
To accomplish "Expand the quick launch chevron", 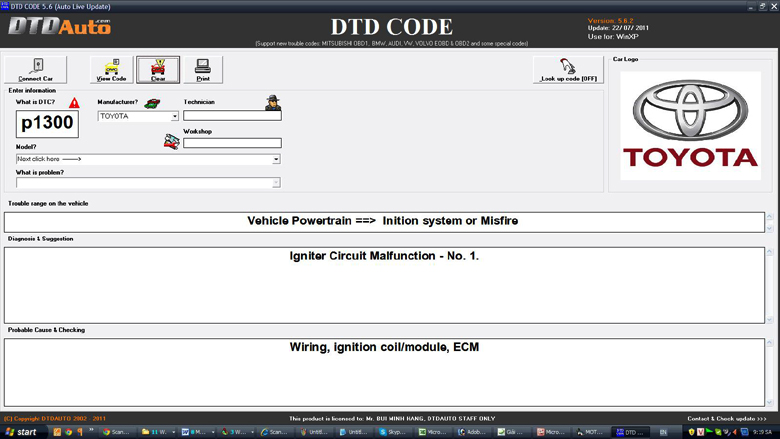I will click(91, 431).
